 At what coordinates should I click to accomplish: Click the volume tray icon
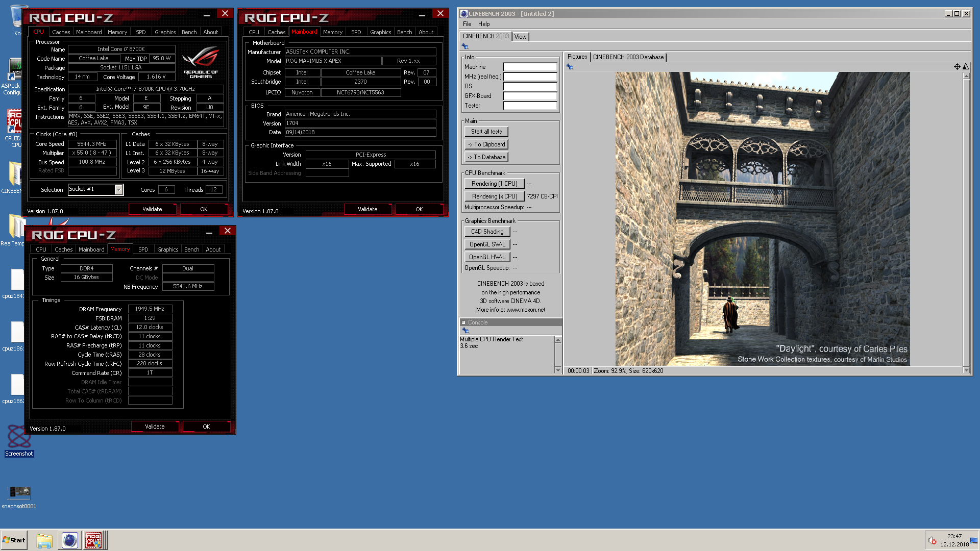(932, 541)
